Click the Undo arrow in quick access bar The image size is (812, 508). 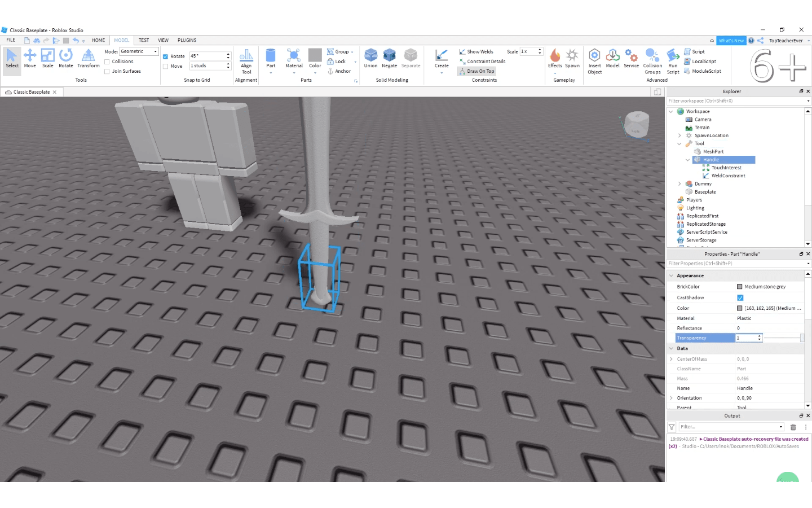pos(75,41)
